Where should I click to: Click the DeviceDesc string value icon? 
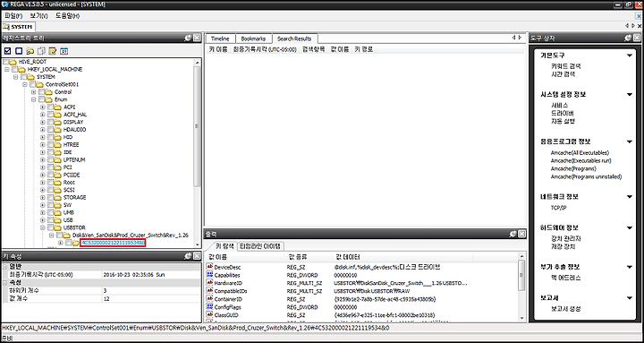point(210,268)
